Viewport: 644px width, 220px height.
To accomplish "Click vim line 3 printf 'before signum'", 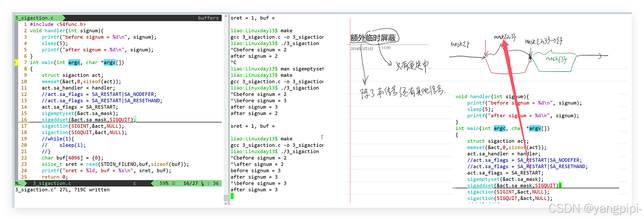I will [99, 37].
